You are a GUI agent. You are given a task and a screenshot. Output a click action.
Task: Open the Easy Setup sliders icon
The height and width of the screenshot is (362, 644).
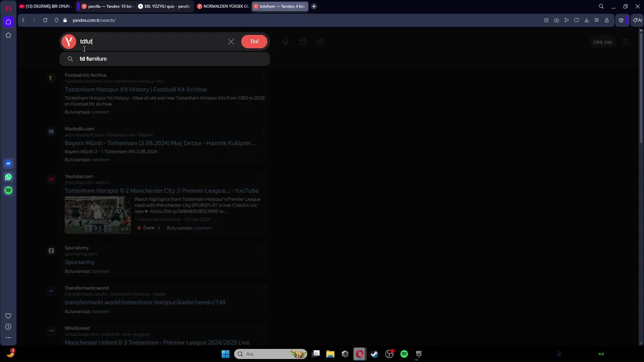click(x=597, y=20)
